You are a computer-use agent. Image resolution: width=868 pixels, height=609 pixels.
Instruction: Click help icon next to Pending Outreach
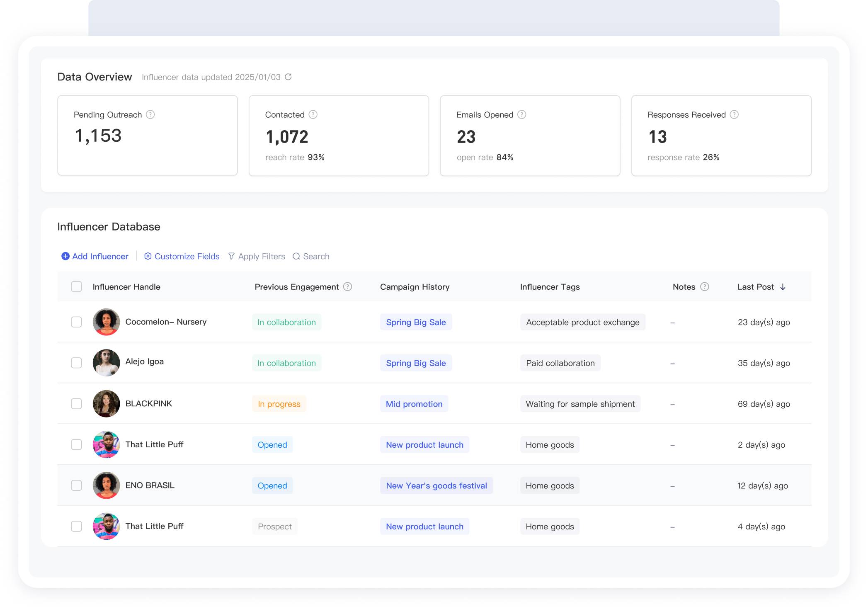(150, 114)
